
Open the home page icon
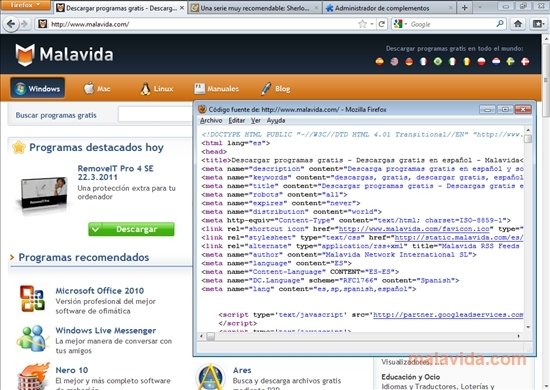(518, 24)
